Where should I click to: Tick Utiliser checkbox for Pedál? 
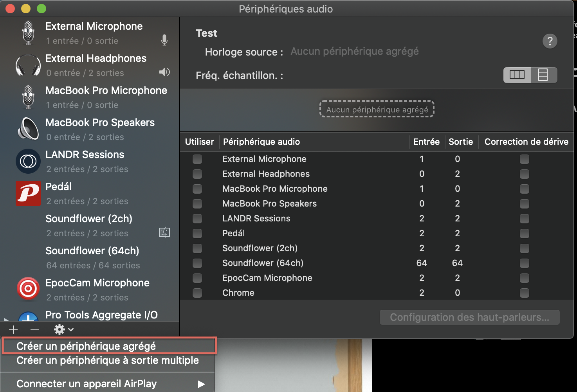[x=197, y=234]
